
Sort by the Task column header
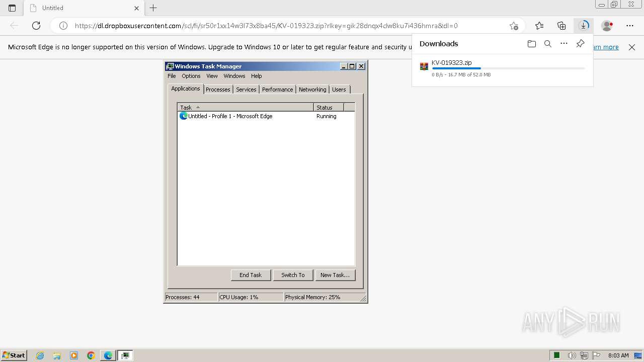coord(246,107)
